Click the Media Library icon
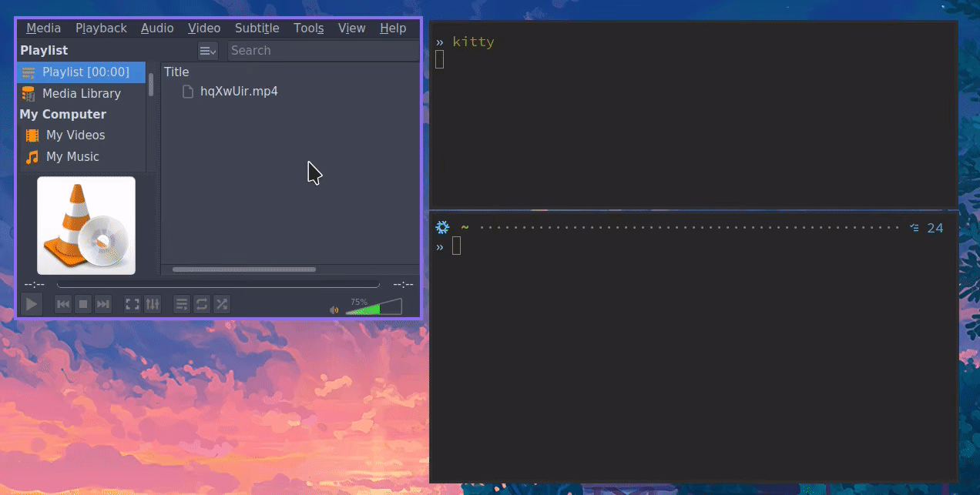Viewport: 980px width, 495px height. (x=29, y=94)
